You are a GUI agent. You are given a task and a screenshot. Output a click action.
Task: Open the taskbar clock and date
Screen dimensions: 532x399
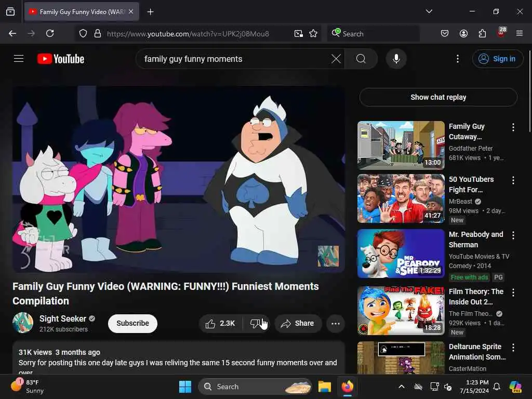click(474, 387)
